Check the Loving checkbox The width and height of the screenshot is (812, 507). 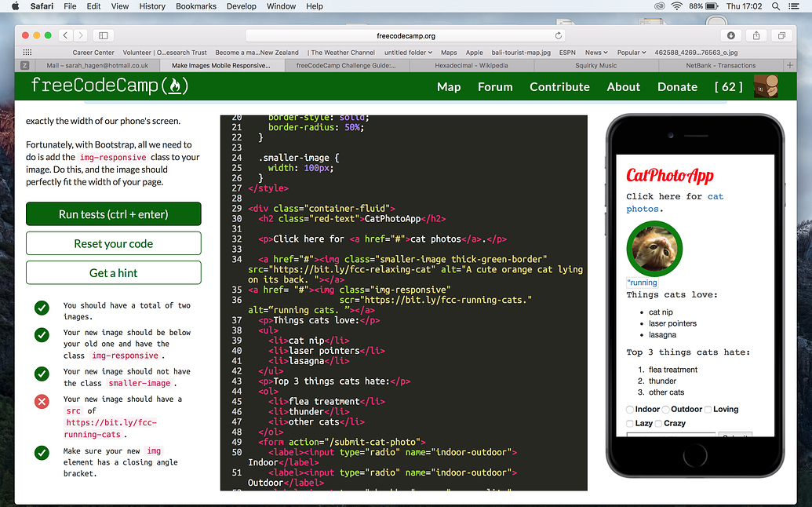tap(708, 410)
